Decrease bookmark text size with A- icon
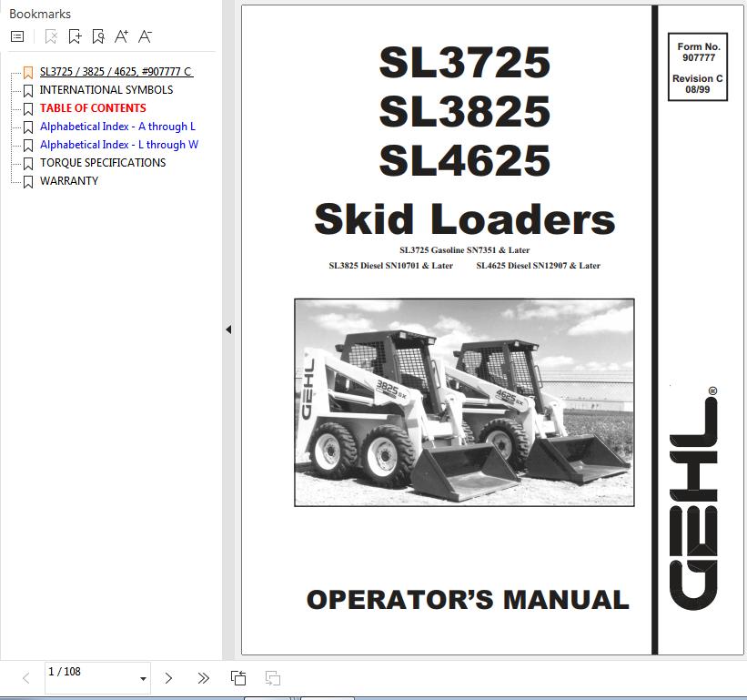Viewport: 747px width, 700px height. coord(145,36)
